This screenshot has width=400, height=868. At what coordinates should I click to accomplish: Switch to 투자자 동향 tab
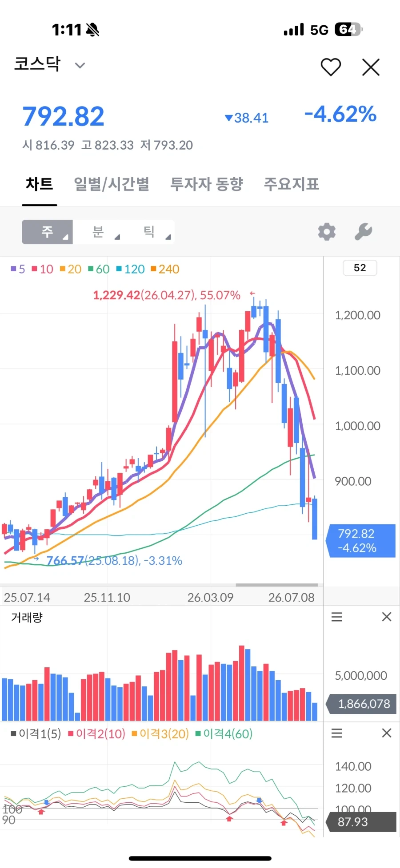pos(207,184)
